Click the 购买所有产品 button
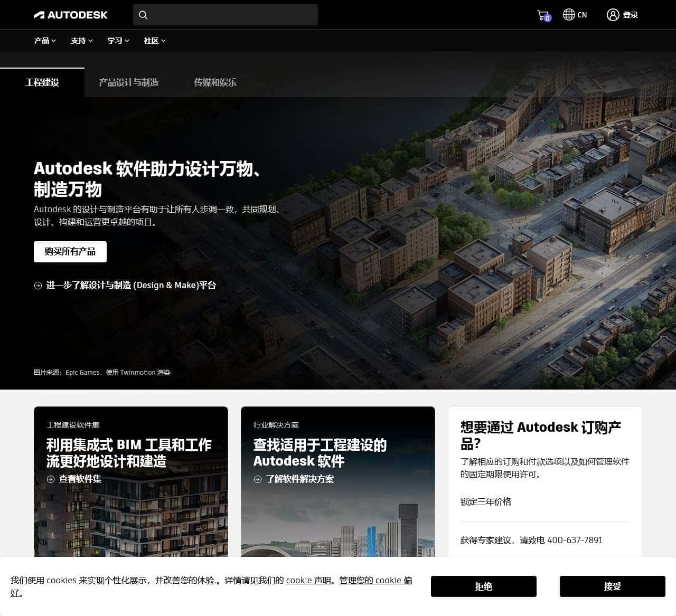This screenshot has height=616, width=676. 70,252
